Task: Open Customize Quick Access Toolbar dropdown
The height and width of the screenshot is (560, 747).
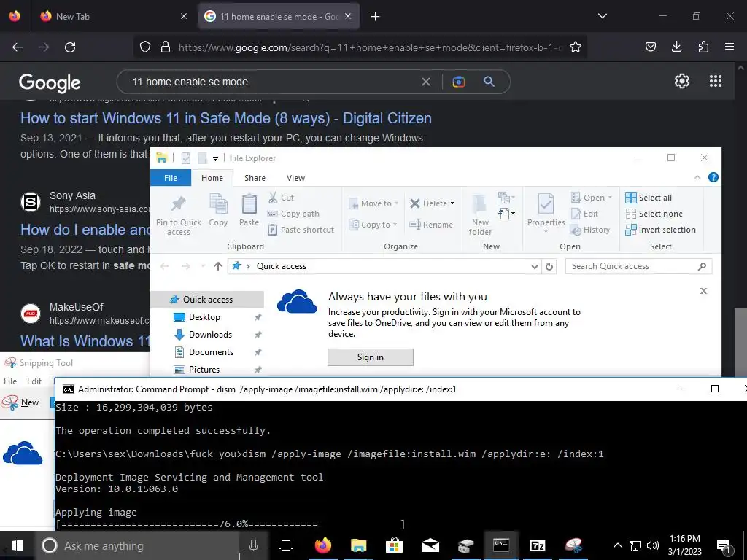Action: (x=215, y=158)
